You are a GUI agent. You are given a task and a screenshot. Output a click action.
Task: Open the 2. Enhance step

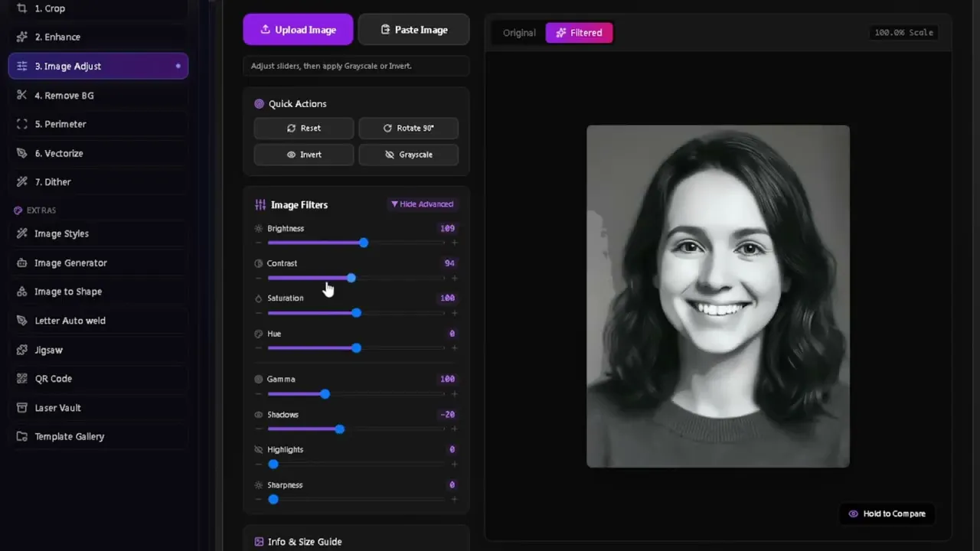click(98, 37)
